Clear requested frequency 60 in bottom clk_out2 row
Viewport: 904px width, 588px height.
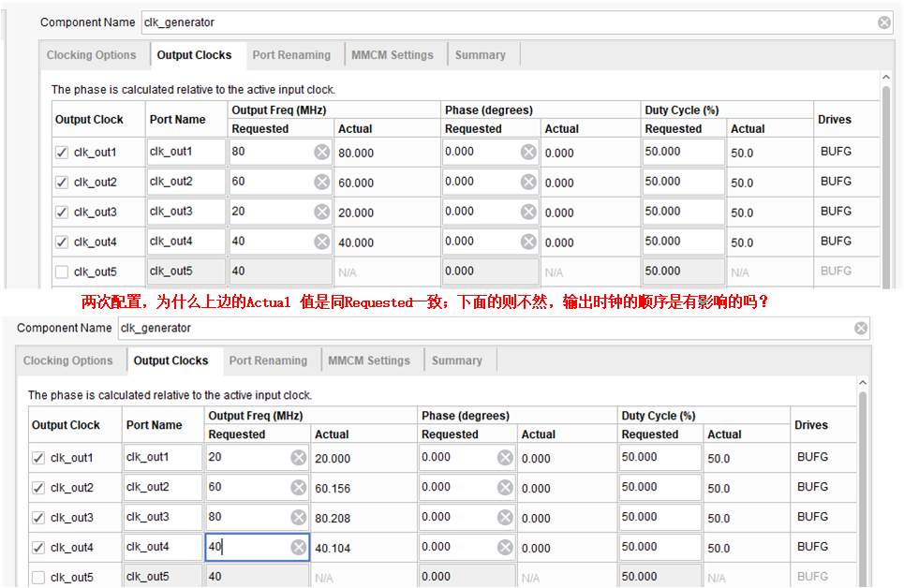(x=299, y=487)
